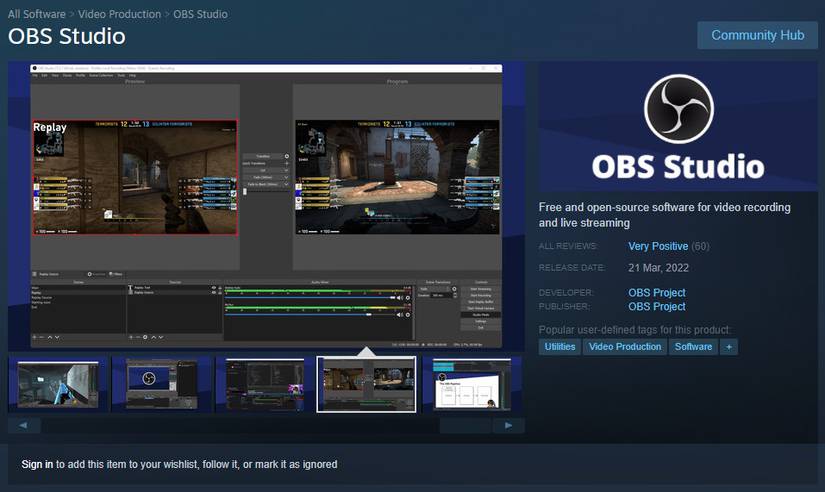Open the Video Production breadcrumb category

click(118, 14)
